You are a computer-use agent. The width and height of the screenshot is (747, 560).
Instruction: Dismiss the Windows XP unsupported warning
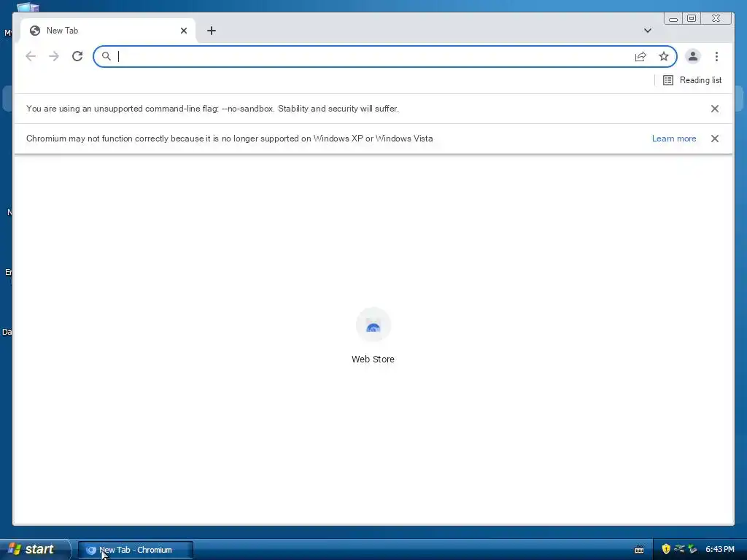click(x=715, y=139)
